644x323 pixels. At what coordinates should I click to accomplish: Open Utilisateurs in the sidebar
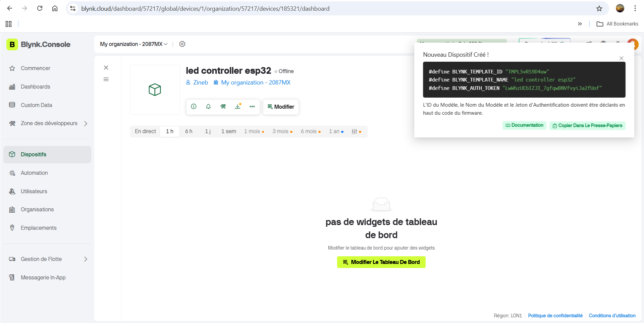tap(47, 191)
